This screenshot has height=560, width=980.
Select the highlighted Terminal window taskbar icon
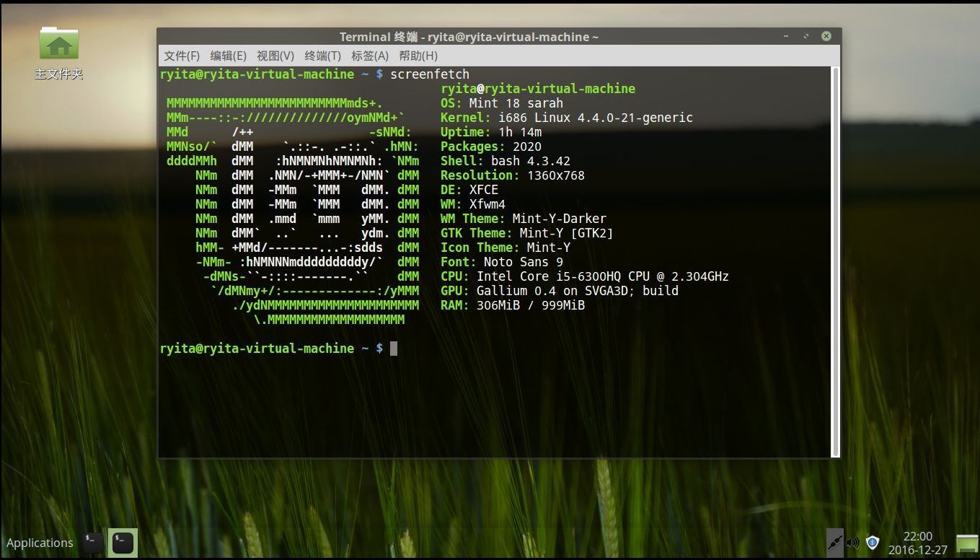pos(123,542)
